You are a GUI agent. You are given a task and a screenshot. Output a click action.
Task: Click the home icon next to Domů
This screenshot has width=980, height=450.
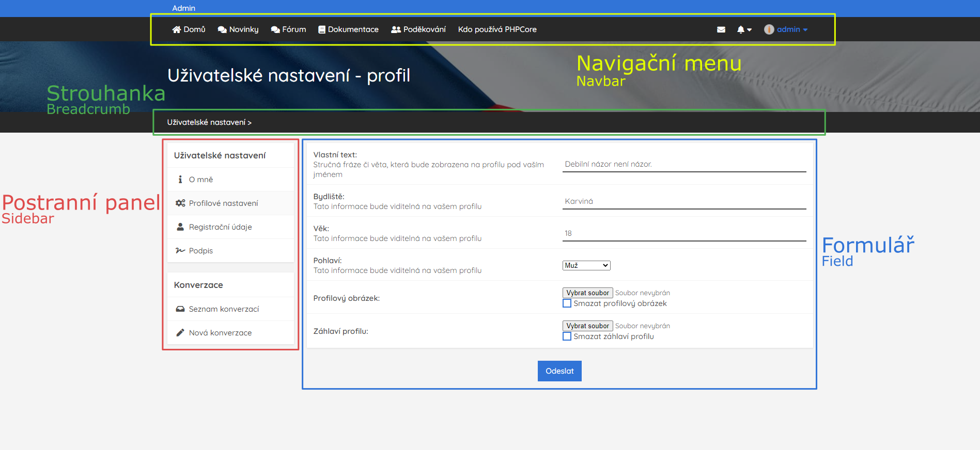click(x=177, y=29)
